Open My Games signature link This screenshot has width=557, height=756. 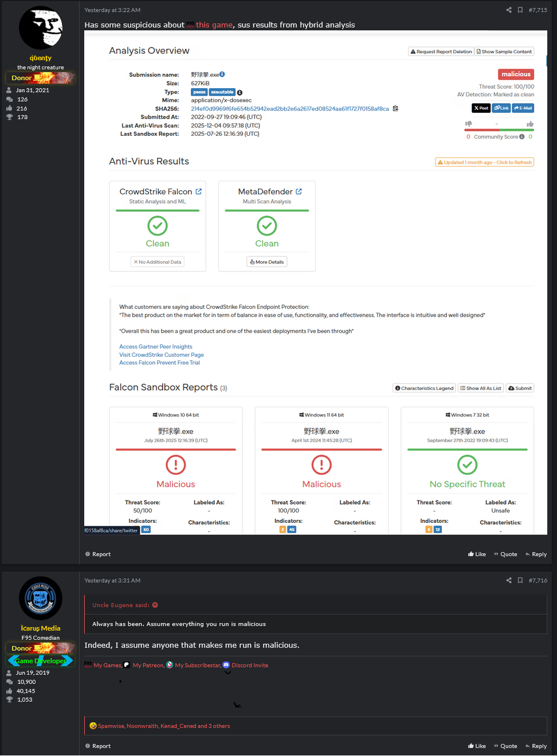(x=108, y=665)
